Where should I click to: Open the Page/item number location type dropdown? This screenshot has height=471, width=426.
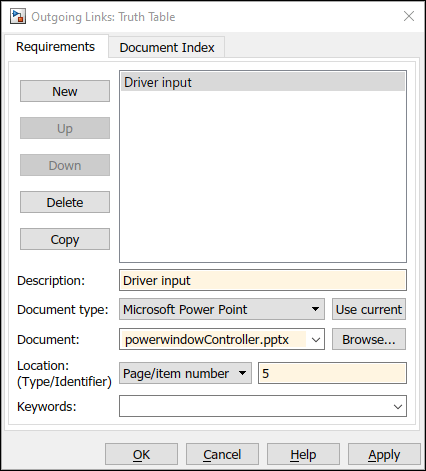(185, 373)
